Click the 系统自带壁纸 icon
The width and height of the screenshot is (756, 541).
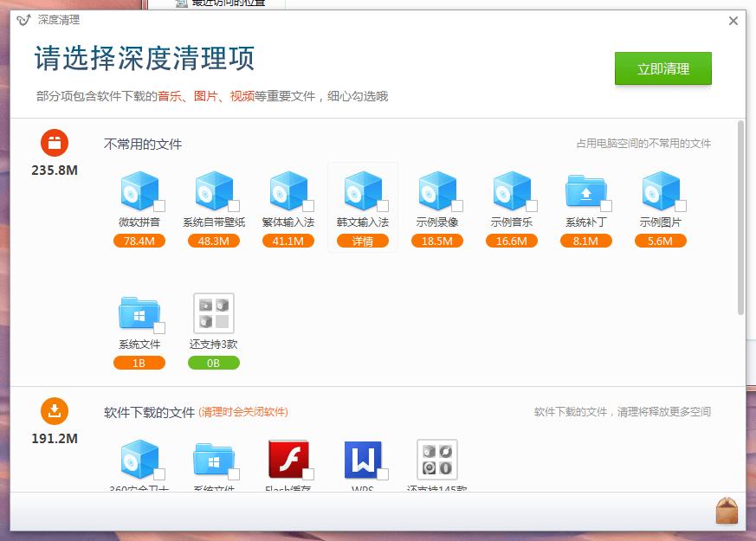click(x=212, y=191)
